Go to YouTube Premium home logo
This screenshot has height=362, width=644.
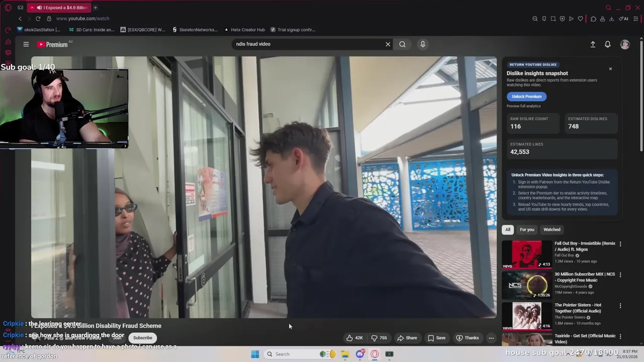52,44
